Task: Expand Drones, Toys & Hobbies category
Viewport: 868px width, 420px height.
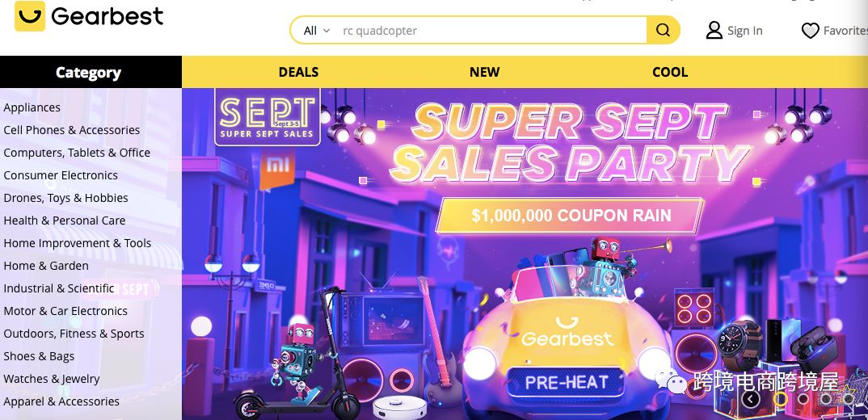Action: (x=66, y=198)
